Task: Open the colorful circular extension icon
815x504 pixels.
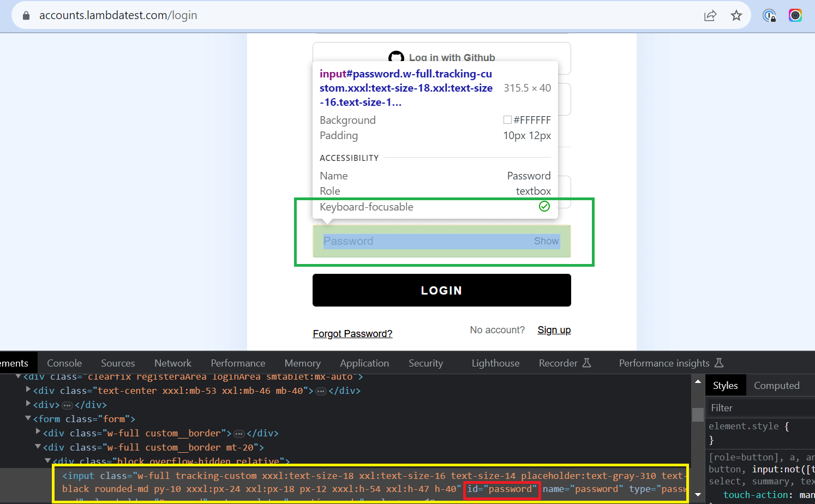Action: click(795, 16)
